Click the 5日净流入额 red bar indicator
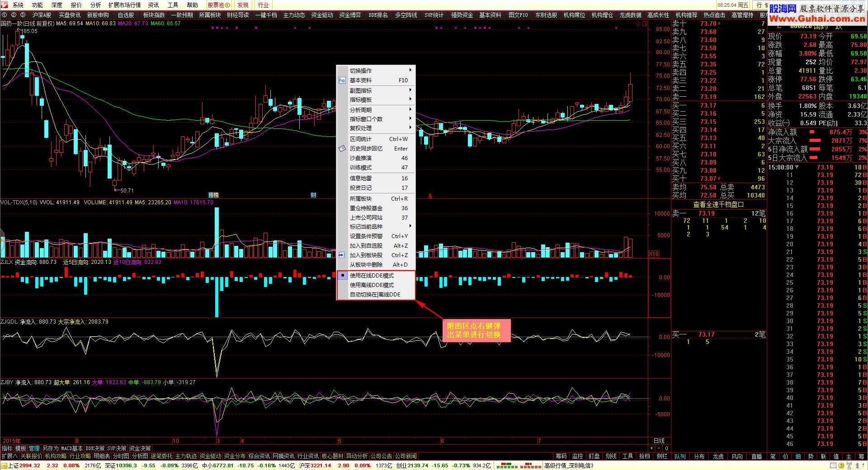Screen dimensions: 868x470 [x=815, y=150]
